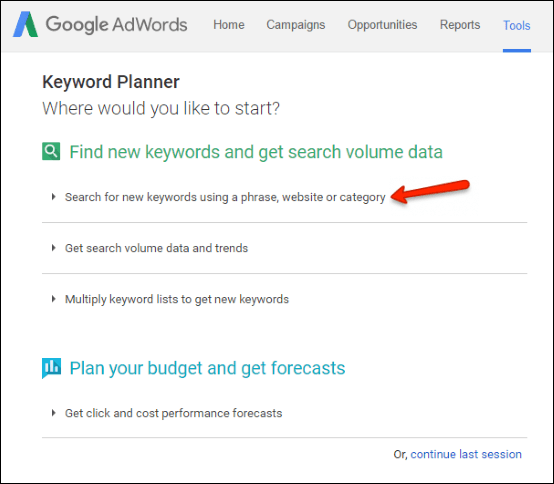The height and width of the screenshot is (484, 554).
Task: Open Get click and cost performance forecasts
Action: coord(173,413)
